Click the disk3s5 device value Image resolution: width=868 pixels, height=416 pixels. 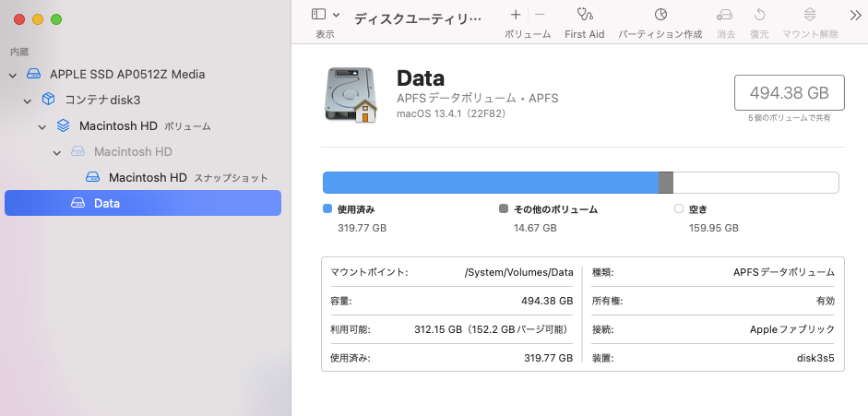click(815, 359)
